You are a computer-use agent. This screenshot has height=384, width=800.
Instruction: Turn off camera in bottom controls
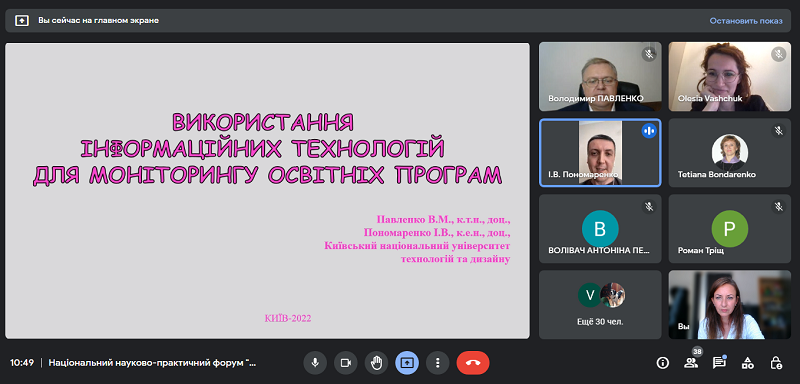346,363
